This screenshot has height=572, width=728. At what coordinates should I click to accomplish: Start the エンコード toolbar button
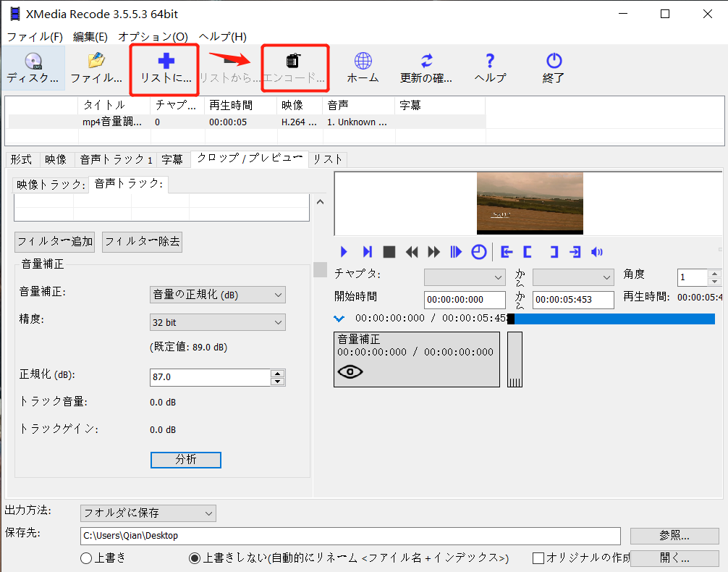[293, 68]
